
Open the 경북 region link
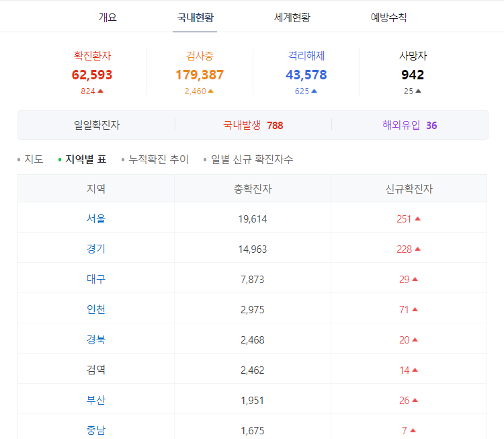(x=96, y=340)
